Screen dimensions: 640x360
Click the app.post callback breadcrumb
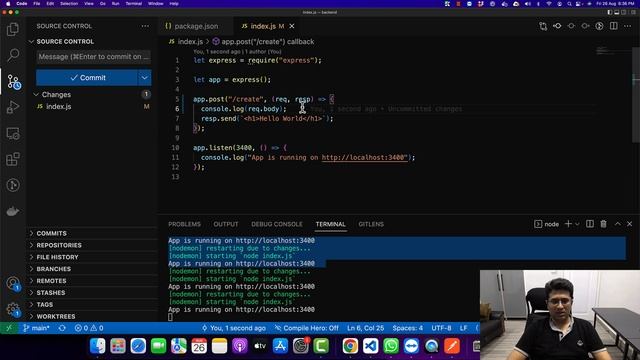point(264,42)
